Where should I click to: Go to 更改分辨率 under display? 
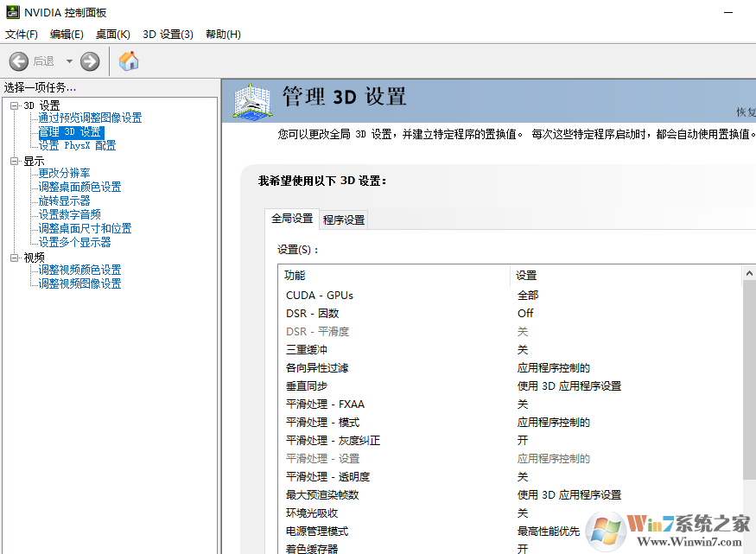click(x=64, y=173)
